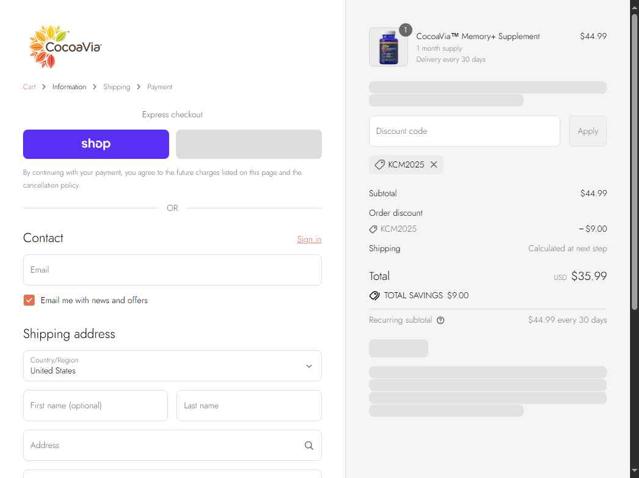
Task: Focus the Address field
Action: [x=172, y=445]
